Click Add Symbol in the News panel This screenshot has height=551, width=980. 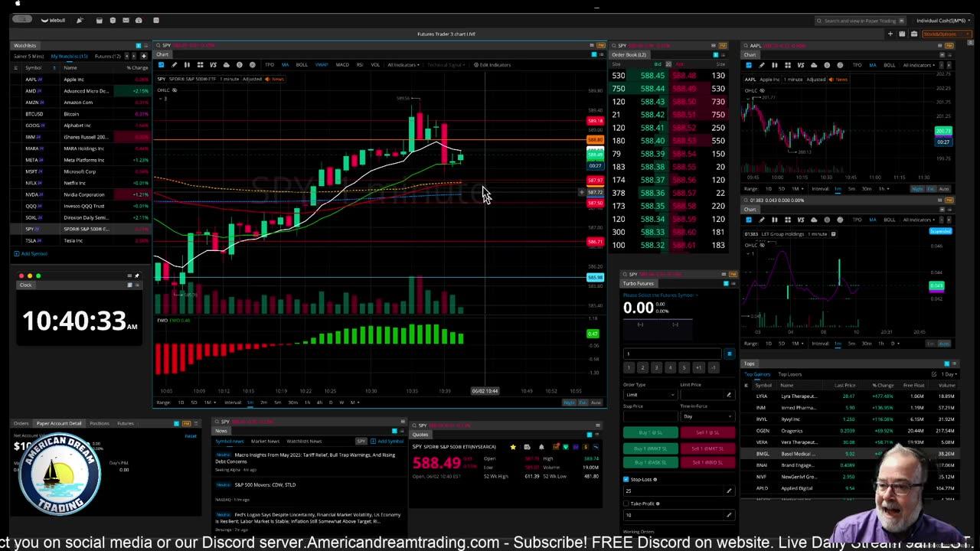(387, 441)
